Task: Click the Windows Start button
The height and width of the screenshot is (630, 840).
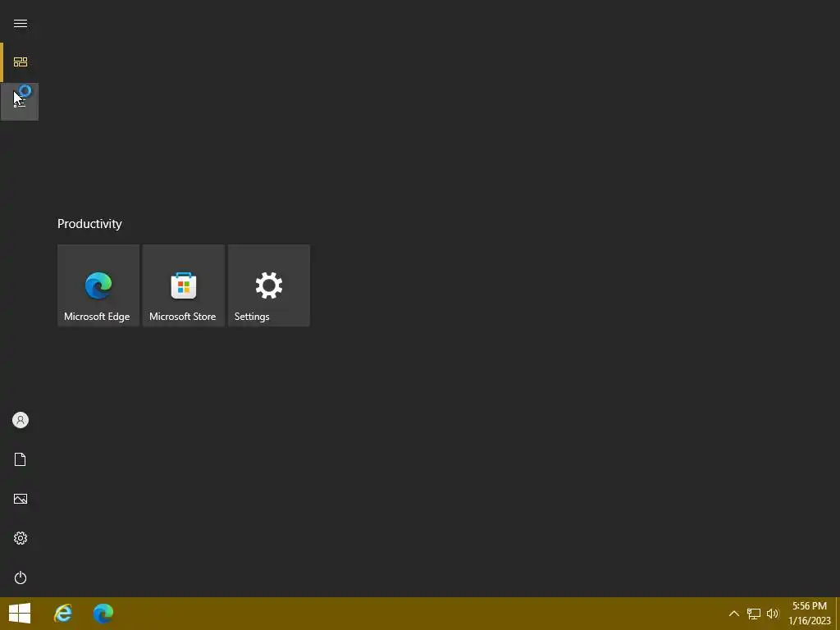Action: click(20, 614)
